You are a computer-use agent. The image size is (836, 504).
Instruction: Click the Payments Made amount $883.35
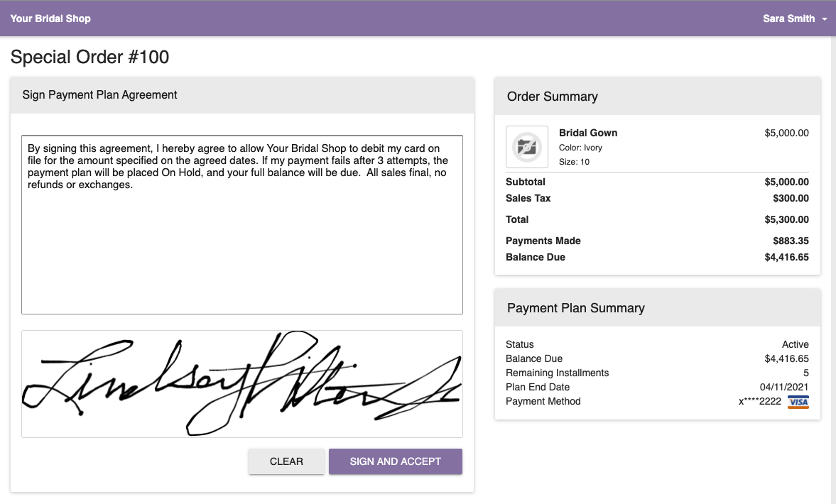791,241
